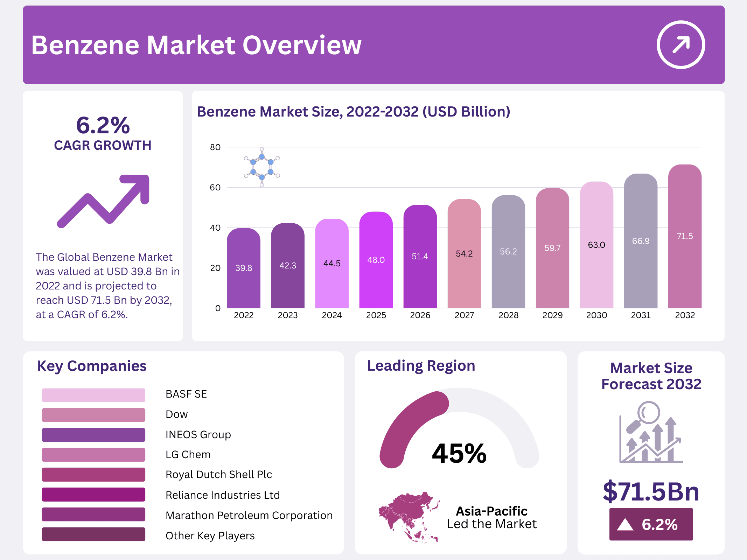Click the white triangle beside 6.2%
The image size is (747, 560).
625,525
